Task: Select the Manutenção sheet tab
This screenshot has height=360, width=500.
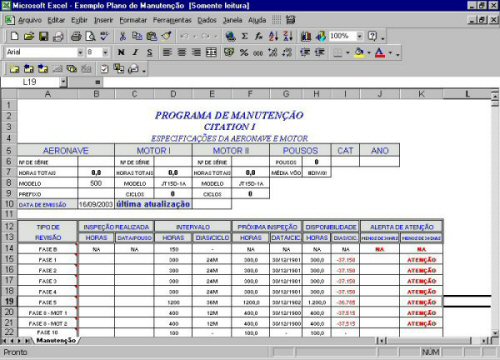Action: pyautogui.click(x=56, y=340)
